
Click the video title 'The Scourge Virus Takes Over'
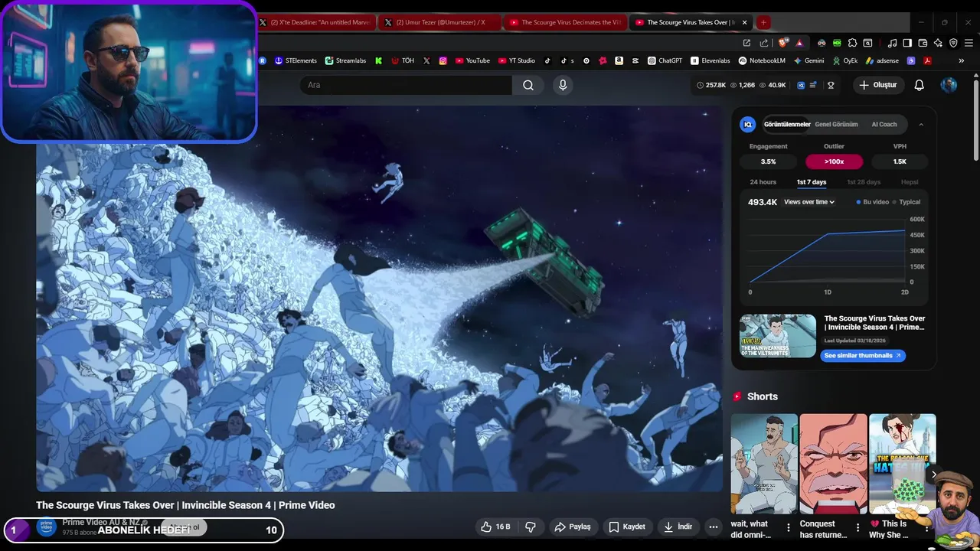pos(185,505)
